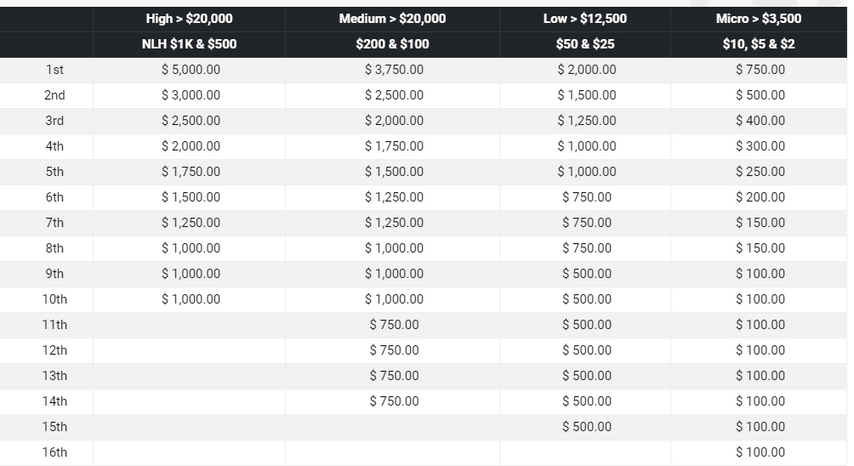
Task: Click the $10, $5 & $2 subheader
Action: (x=759, y=44)
